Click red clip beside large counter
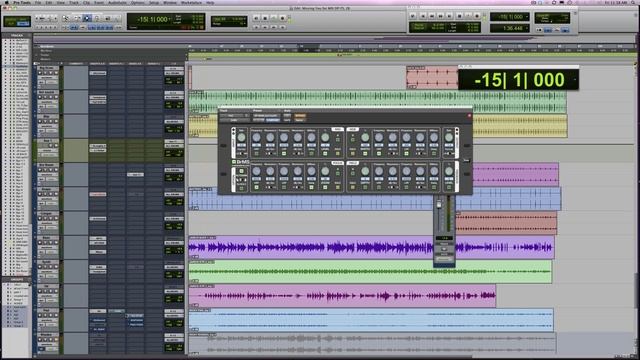This screenshot has width=640, height=360. [432, 77]
